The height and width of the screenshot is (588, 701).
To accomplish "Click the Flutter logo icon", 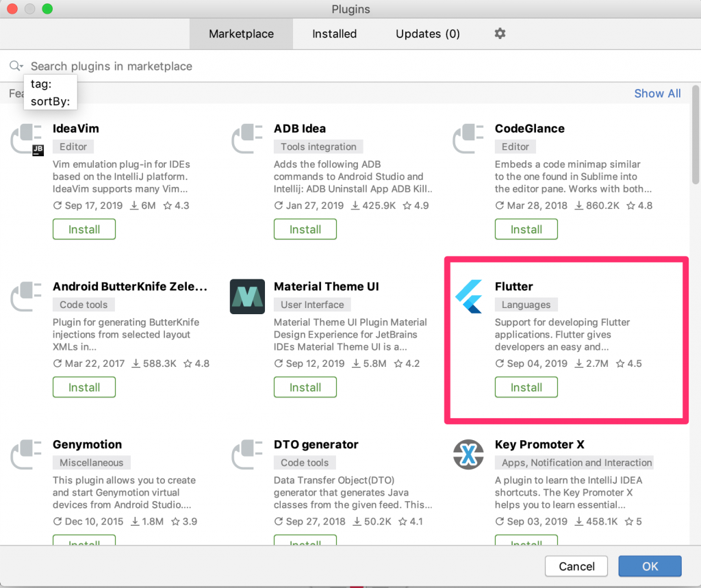I will (468, 297).
